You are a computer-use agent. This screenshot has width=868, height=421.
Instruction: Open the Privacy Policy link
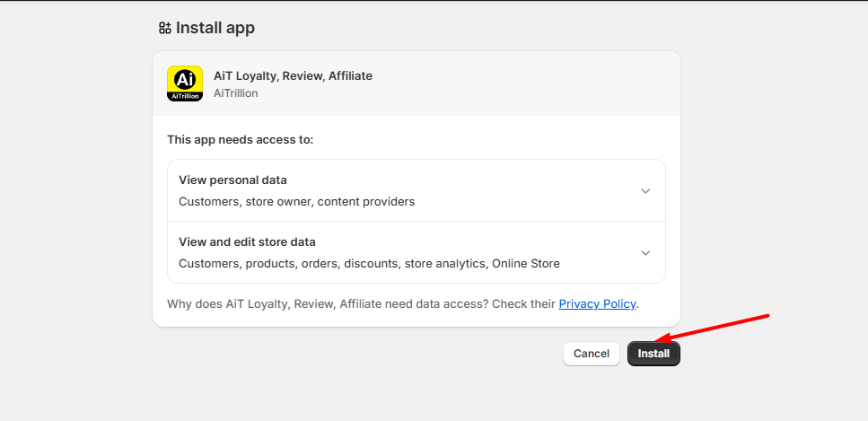point(597,304)
